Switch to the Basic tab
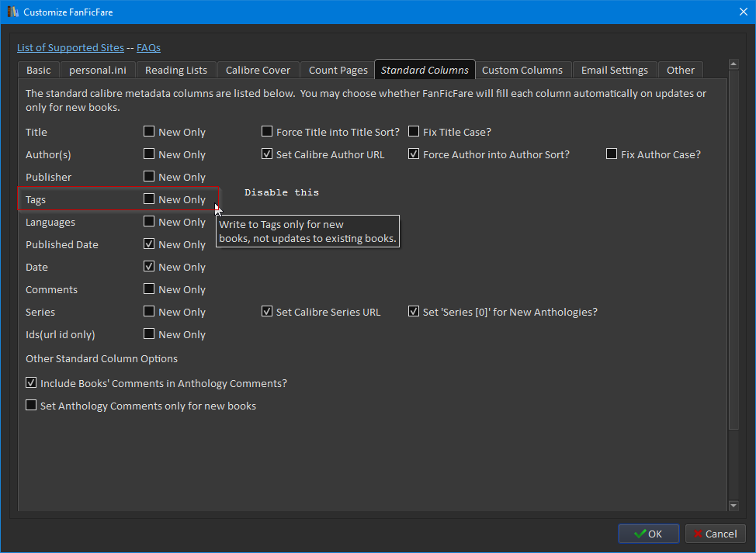 [38, 70]
